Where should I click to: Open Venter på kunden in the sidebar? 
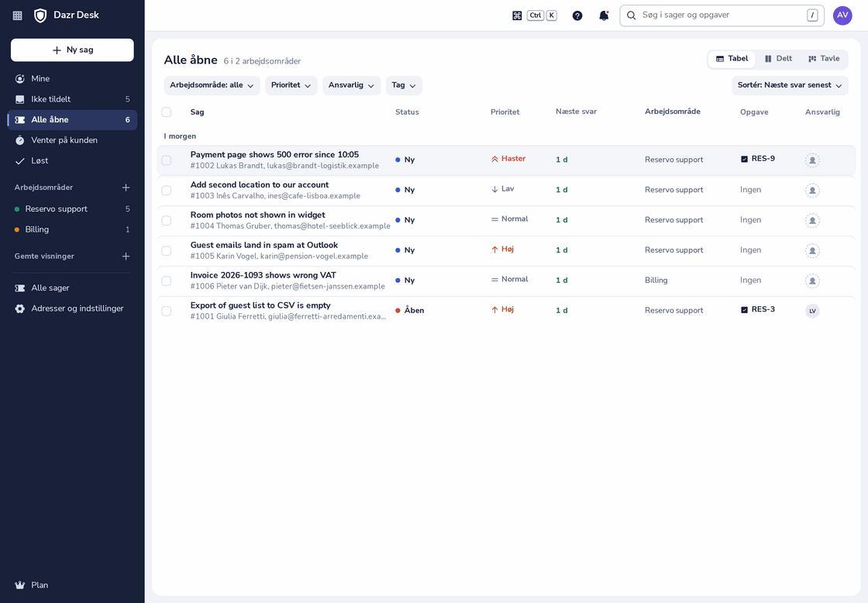click(x=72, y=140)
